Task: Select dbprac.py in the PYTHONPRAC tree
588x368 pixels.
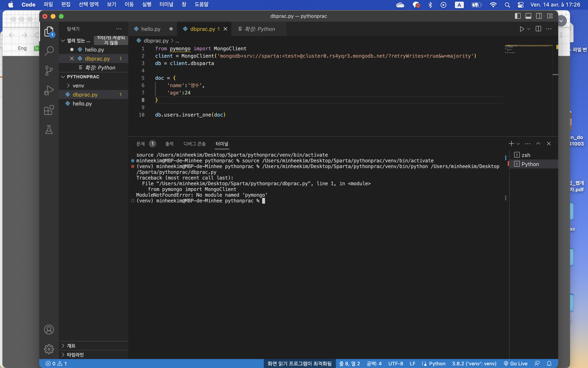Action: [x=93, y=95]
